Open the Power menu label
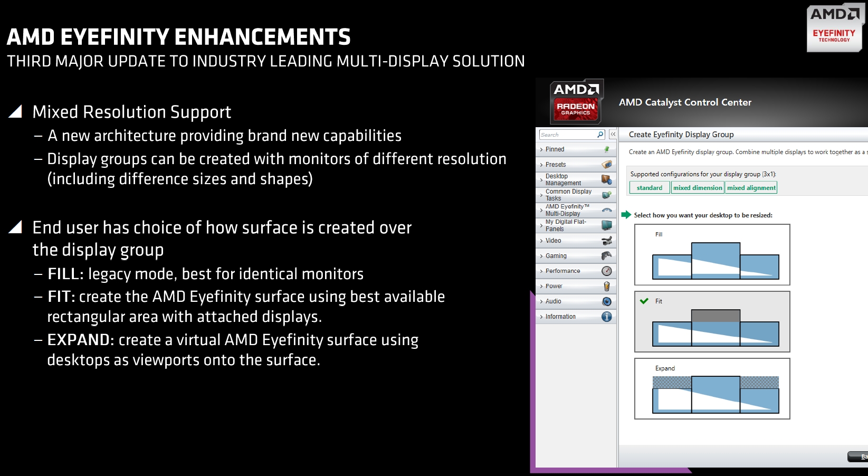This screenshot has width=868, height=476. [554, 286]
